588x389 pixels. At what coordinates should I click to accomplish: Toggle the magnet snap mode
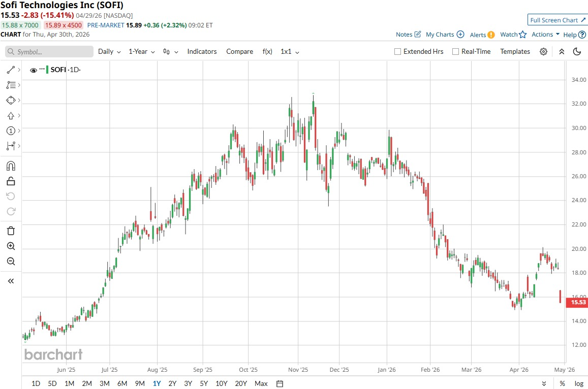tap(11, 166)
